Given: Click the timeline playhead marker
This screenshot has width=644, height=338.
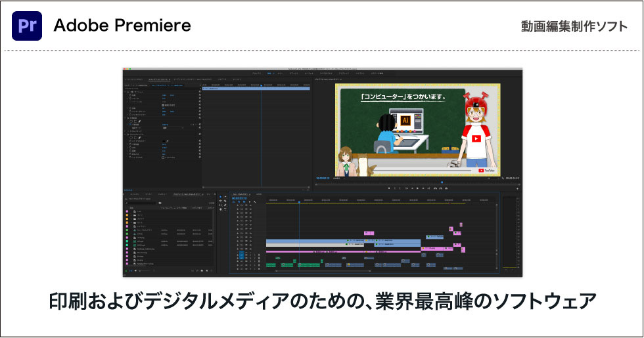Looking at the screenshot, I should (x=299, y=202).
